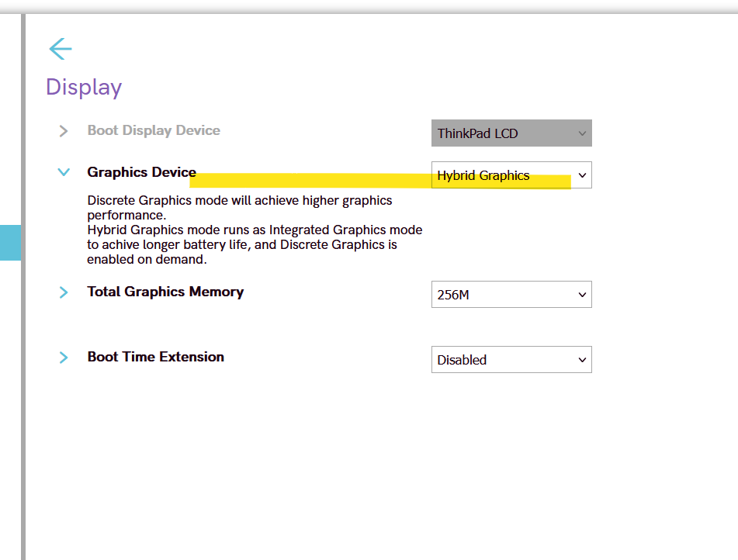The width and height of the screenshot is (738, 560).
Task: Select the blue highlighted sidebar item
Action: pyautogui.click(x=10, y=242)
